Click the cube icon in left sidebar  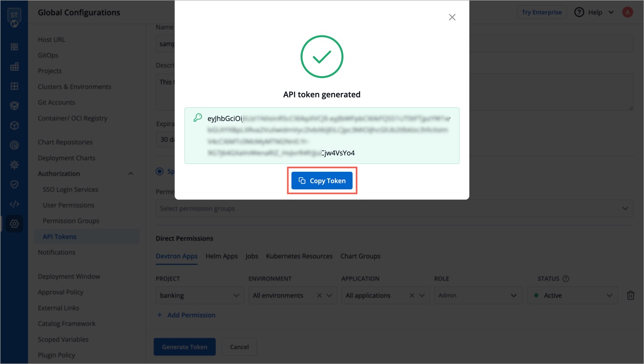(x=14, y=126)
